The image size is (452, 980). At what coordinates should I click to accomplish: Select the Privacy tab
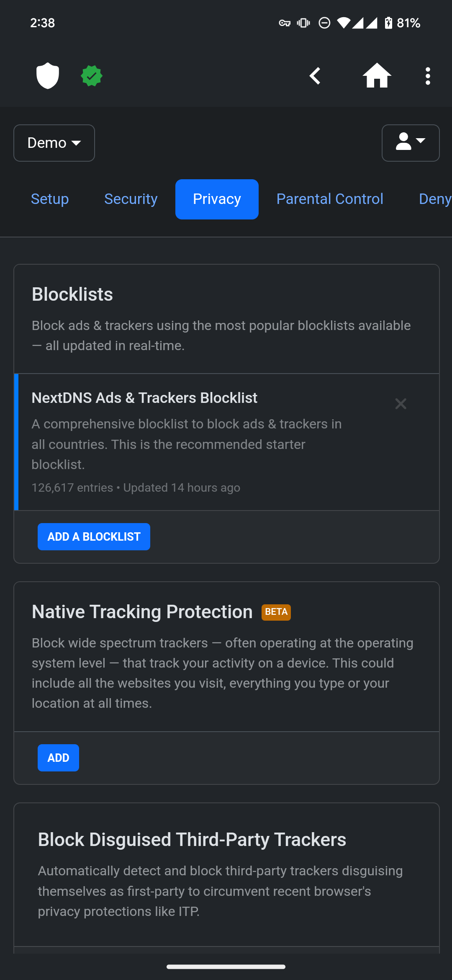[217, 199]
